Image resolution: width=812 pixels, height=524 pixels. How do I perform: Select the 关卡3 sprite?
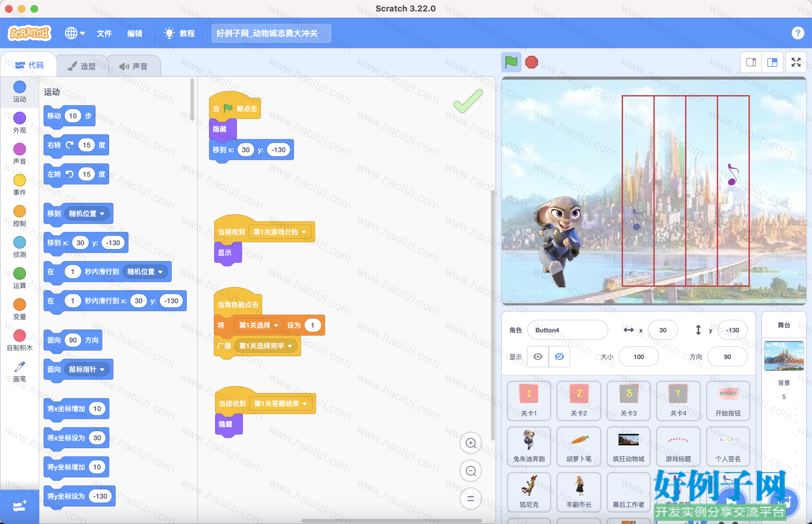tap(628, 401)
